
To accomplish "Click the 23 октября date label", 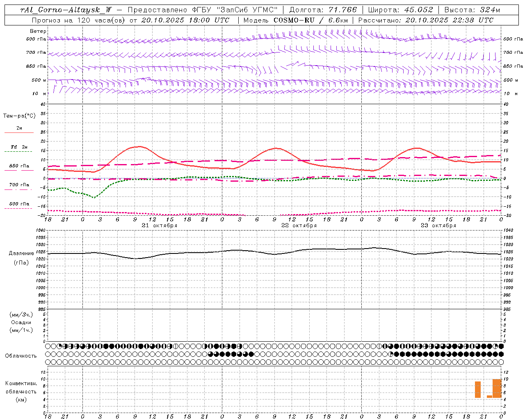I will click(438, 226).
